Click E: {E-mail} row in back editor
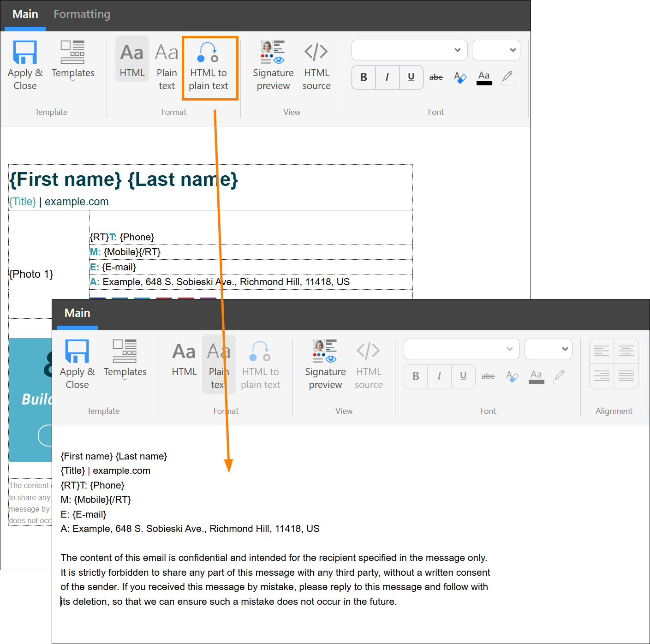Screen dimensions: 650x644 tap(250, 267)
